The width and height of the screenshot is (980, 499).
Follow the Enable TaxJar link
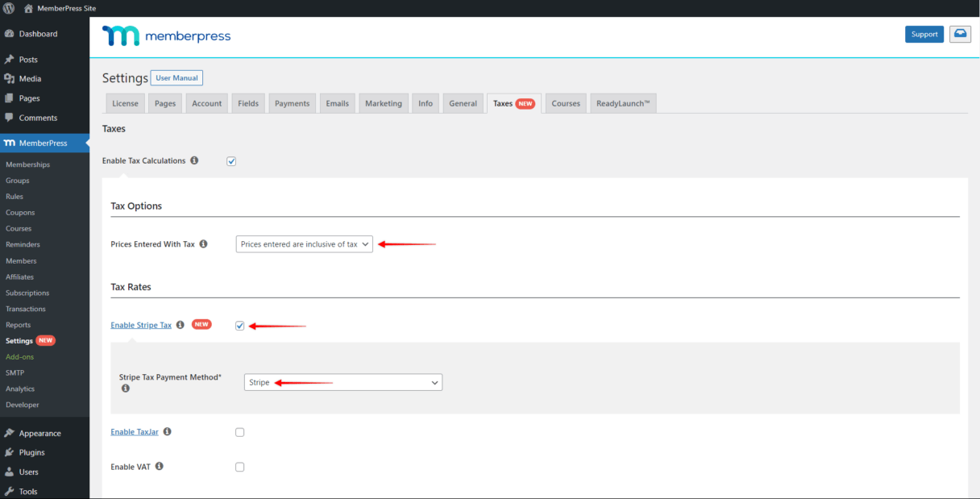coord(135,432)
